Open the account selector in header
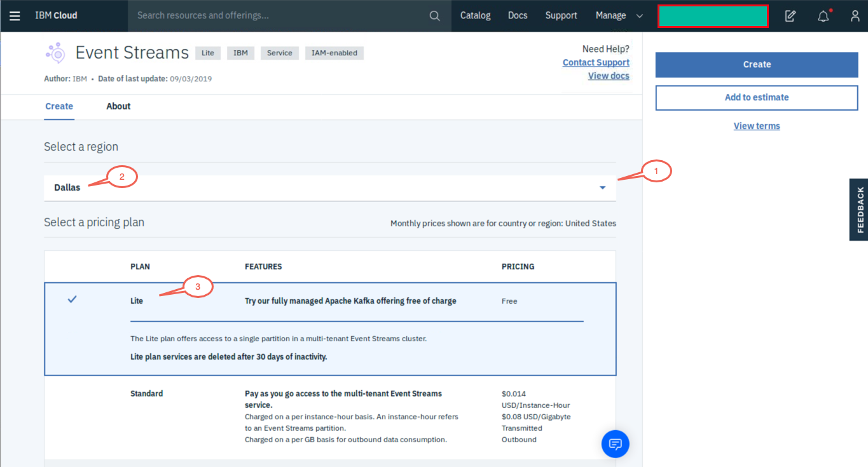Image resolution: width=868 pixels, height=467 pixels. [713, 16]
